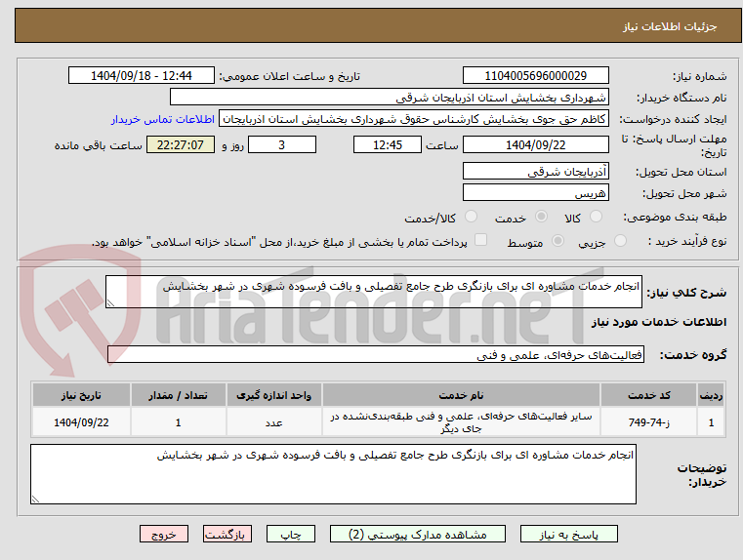The width and height of the screenshot is (743, 560).
Task: Click the نام خدمت column header
Action: [x=461, y=395]
